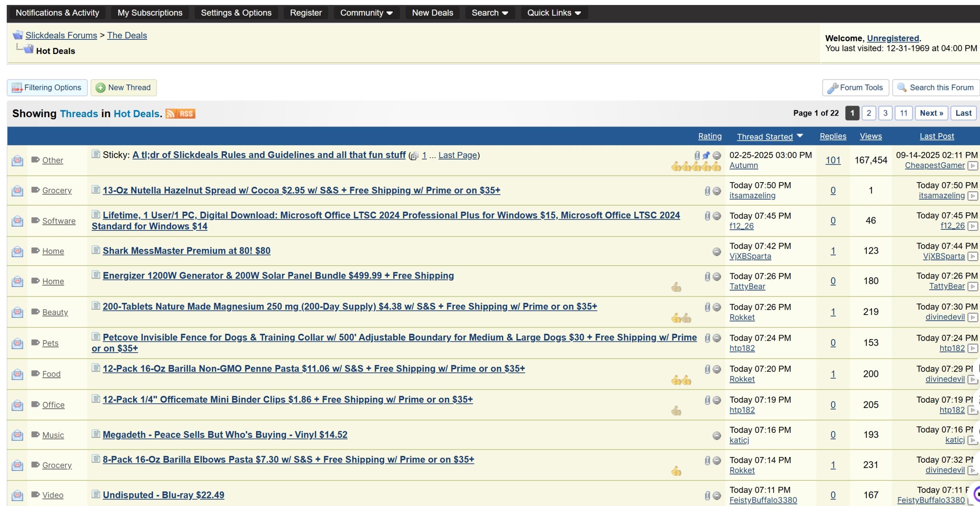980x506 pixels.
Task: Click the document icon before Undisputed Blu-ray title
Action: 96,494
